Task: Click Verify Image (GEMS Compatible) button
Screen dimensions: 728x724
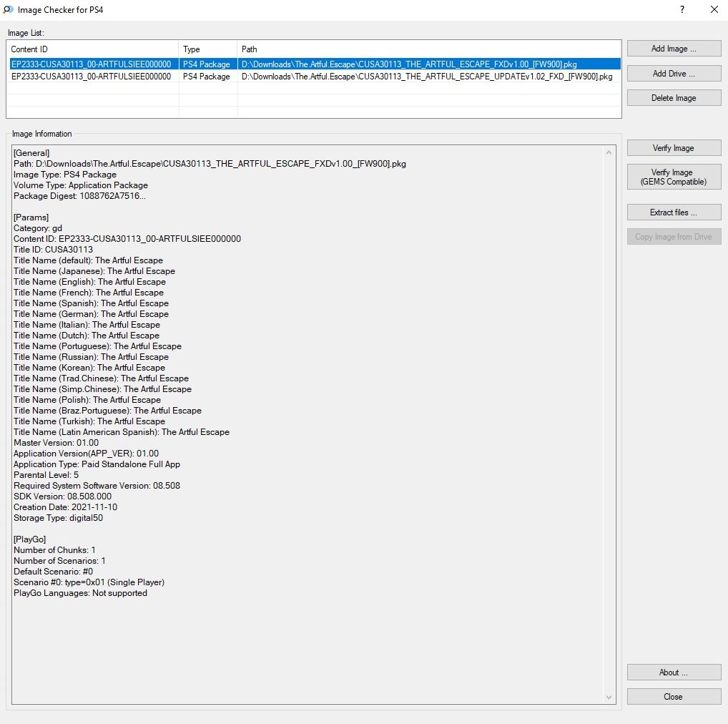Action: [x=674, y=177]
